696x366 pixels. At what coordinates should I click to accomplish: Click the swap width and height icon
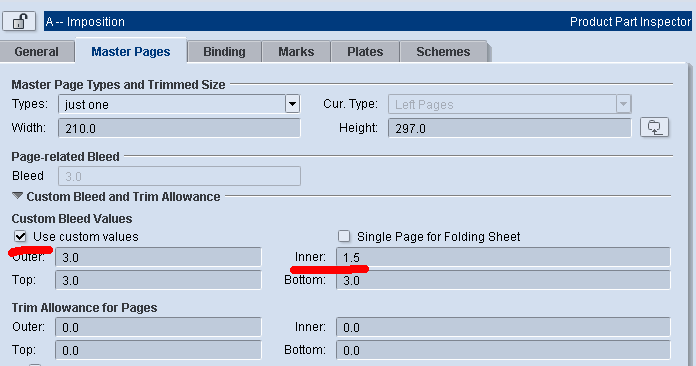(x=654, y=128)
